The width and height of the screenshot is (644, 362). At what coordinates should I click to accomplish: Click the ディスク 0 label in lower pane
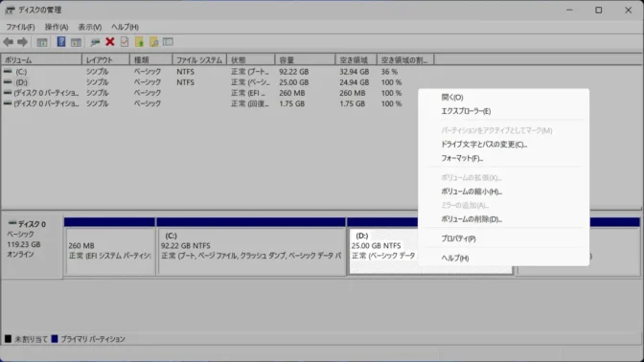coord(32,224)
